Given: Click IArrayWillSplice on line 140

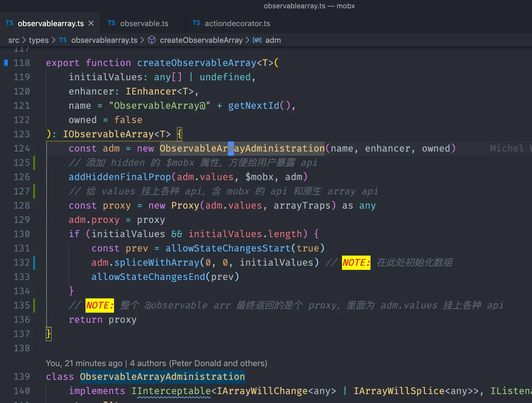Looking at the screenshot, I should (x=399, y=391).
